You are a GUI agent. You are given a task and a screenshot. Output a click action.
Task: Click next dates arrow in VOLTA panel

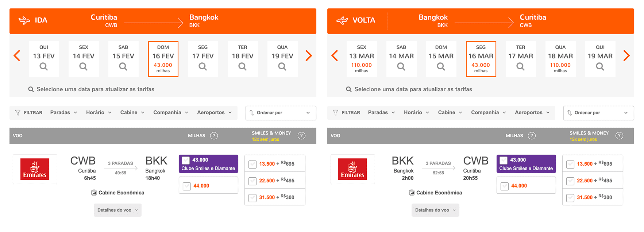click(x=626, y=55)
